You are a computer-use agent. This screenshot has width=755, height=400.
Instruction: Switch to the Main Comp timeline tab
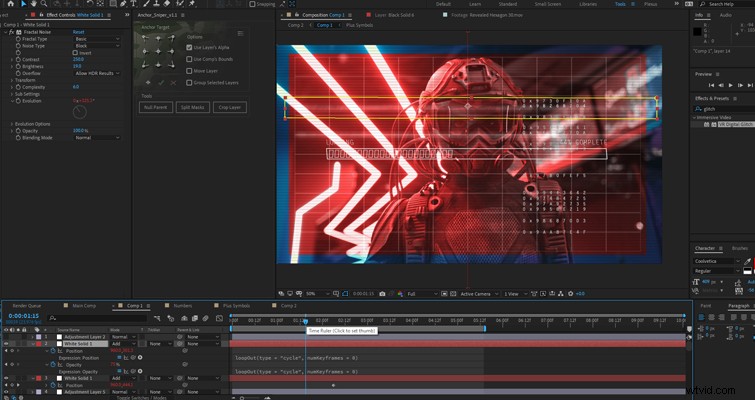84,306
